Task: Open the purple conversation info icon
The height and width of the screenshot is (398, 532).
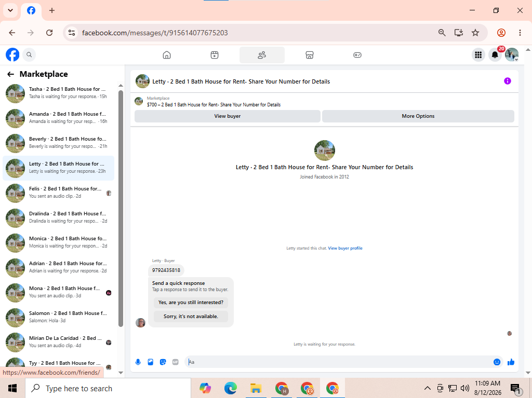Action: coord(507,81)
